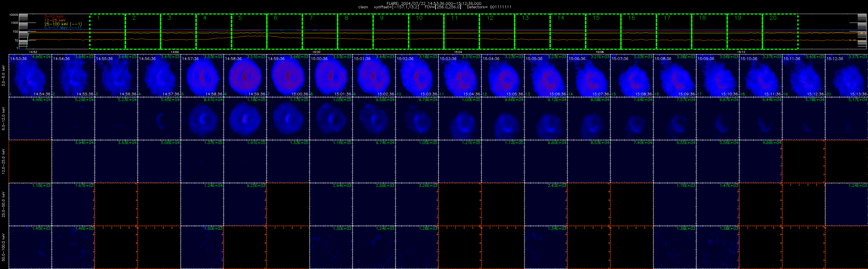Open the 6.0-12.0 keV image at 14:59:36
The image size is (868, 269).
[288, 118]
